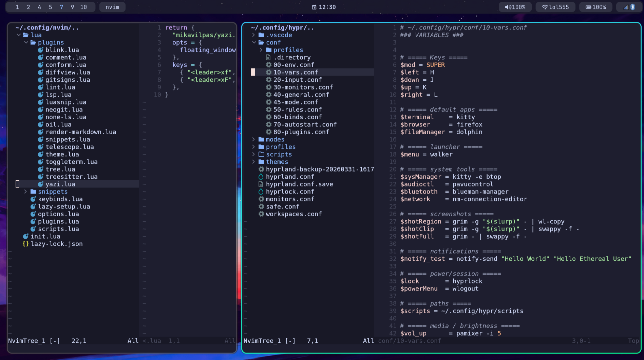Image resolution: width=644 pixels, height=360 pixels.
Task: Click the $powerMenu = wlogout line
Action: click(439, 288)
